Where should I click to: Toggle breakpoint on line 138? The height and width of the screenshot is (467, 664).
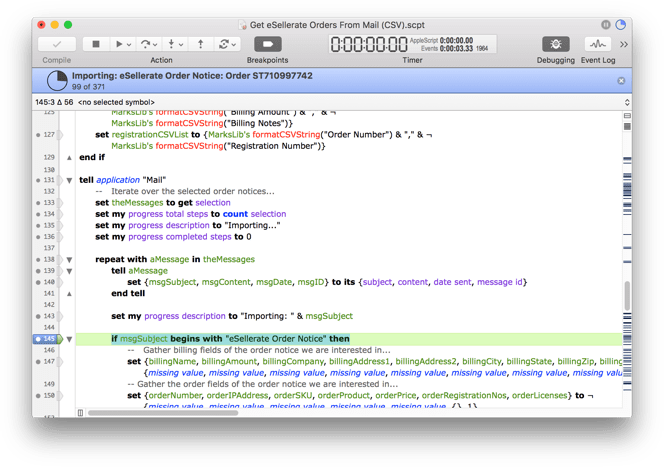click(x=38, y=260)
